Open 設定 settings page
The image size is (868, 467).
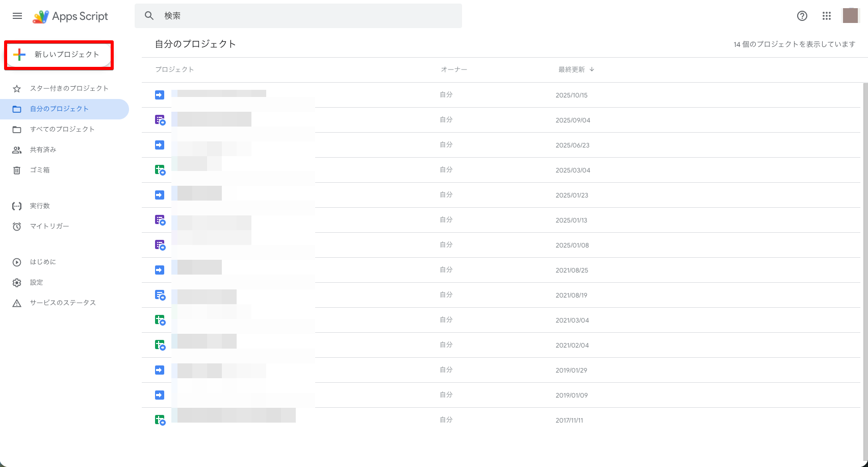36,282
